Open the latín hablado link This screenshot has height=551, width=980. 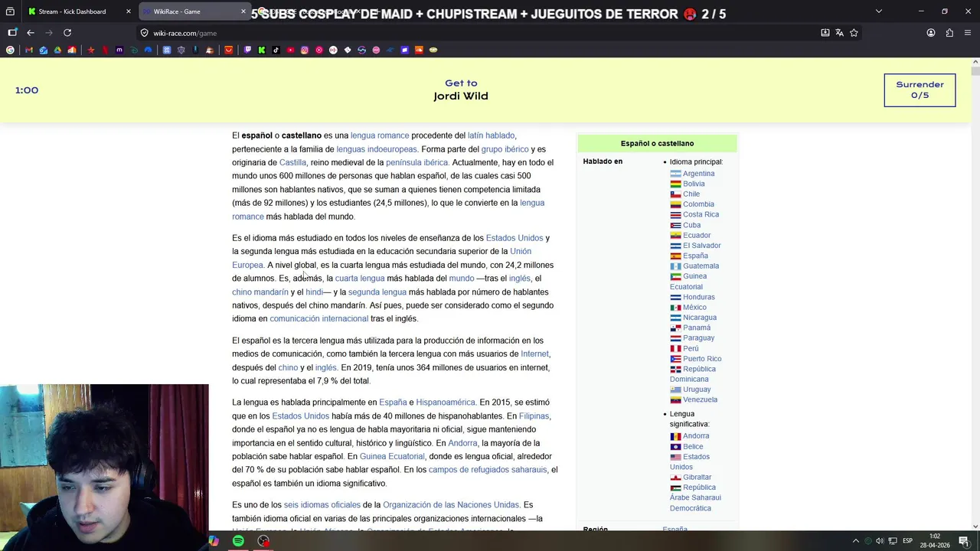[491, 135]
